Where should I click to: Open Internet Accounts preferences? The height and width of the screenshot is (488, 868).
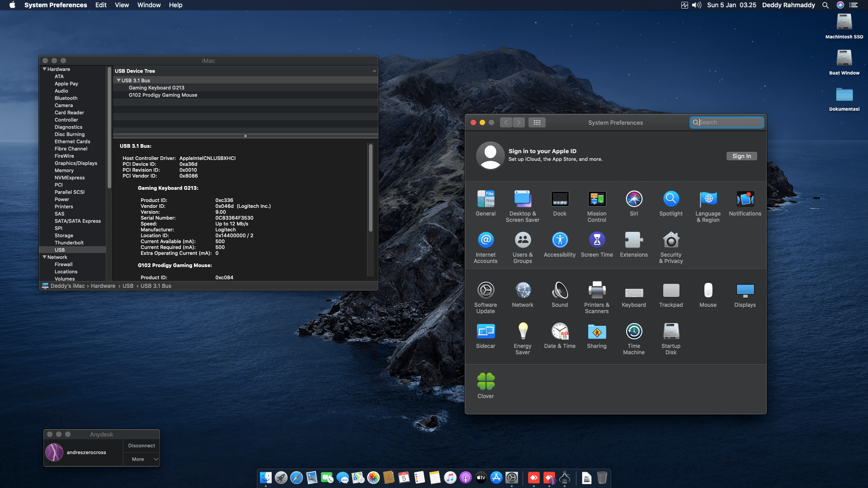[486, 247]
